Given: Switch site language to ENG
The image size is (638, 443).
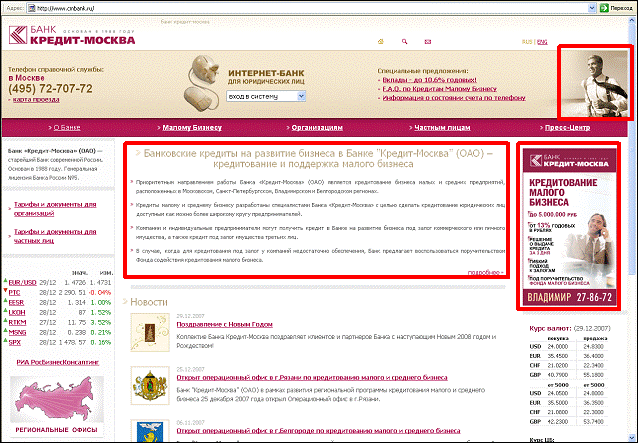Looking at the screenshot, I should (x=542, y=42).
